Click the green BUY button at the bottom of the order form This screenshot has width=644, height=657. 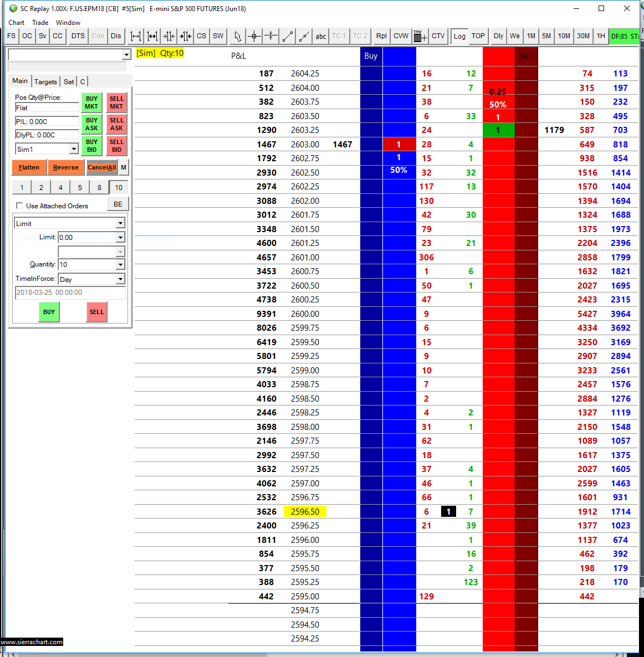49,312
